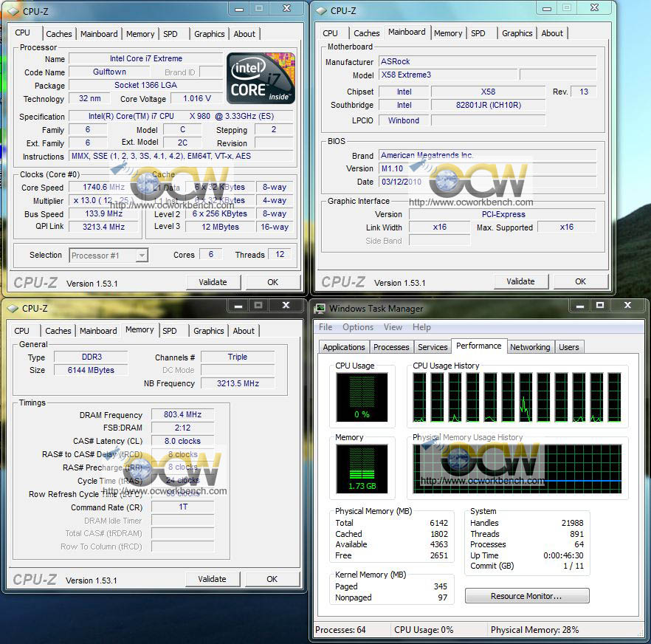Click Bus Speed value 133.9 MHz

click(x=103, y=213)
